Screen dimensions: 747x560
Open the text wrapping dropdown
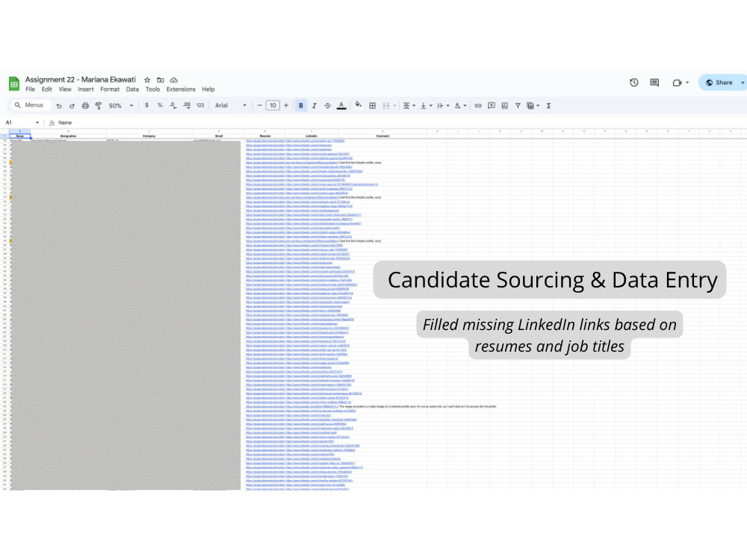(443, 106)
